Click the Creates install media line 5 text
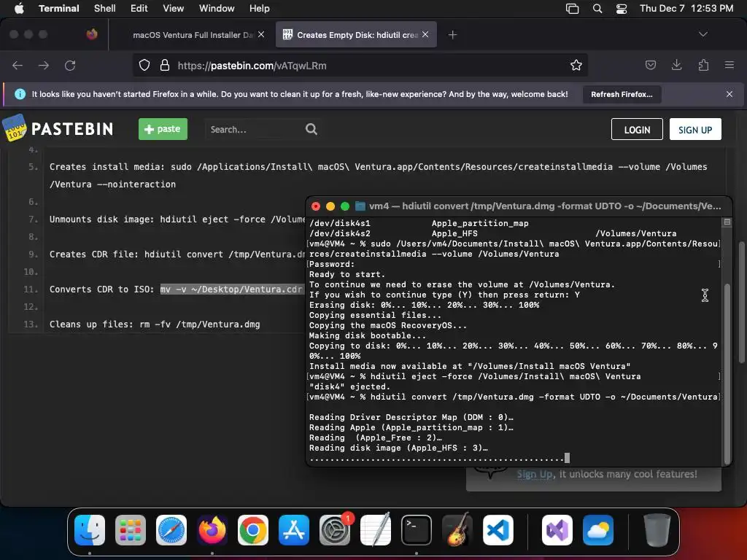747x560 pixels. [x=379, y=175]
